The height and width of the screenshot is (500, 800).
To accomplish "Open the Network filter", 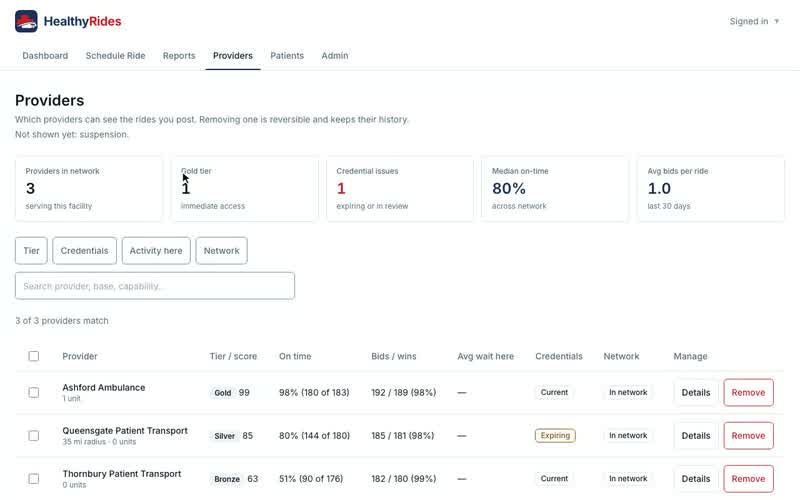I will click(221, 251).
